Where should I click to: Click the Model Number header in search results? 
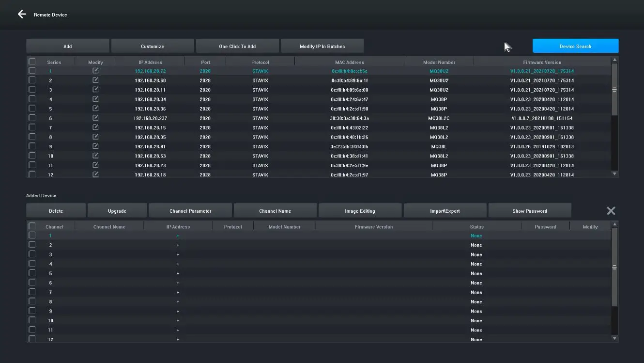click(439, 62)
